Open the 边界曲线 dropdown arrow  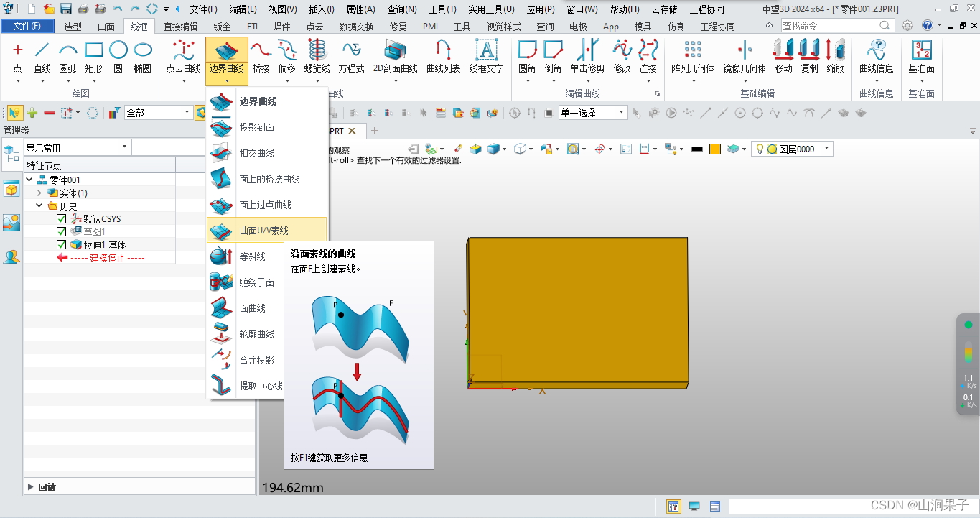(x=227, y=80)
